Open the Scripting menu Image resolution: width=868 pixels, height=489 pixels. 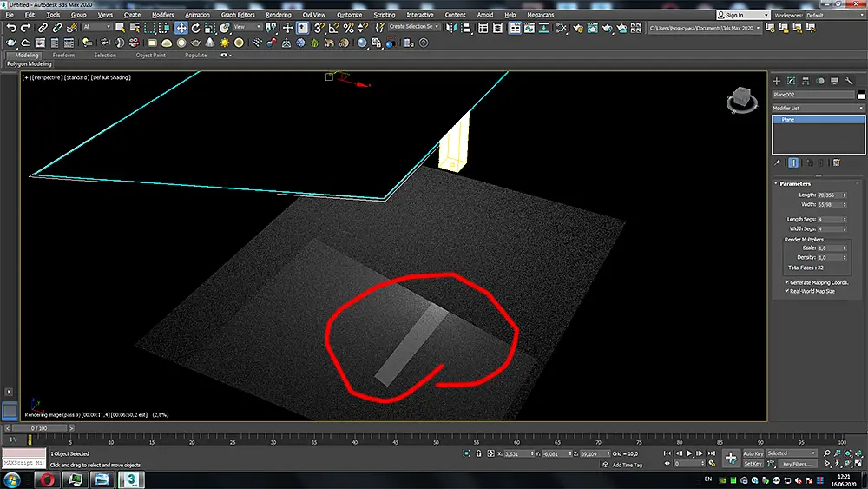coord(385,15)
